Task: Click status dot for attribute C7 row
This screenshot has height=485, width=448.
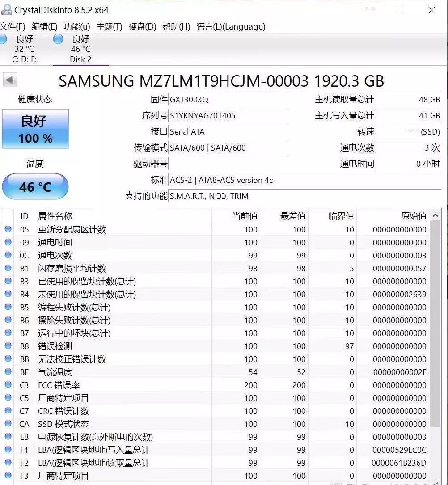Action: coord(8,410)
